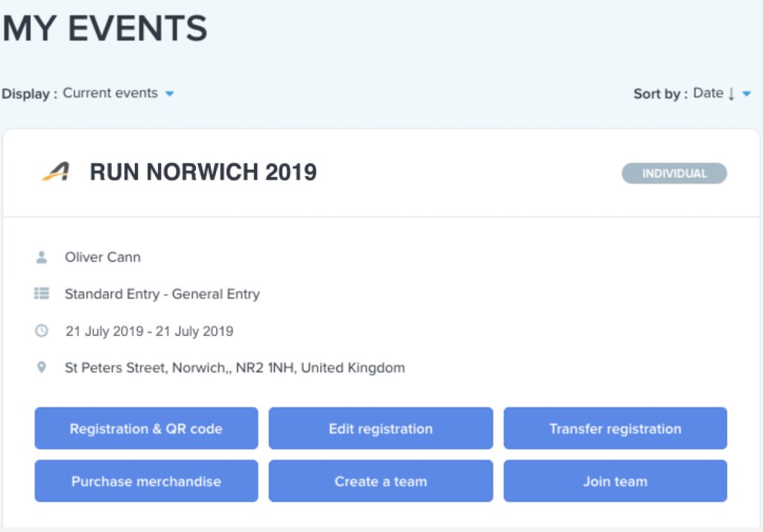
Task: Click the INDIVIDUAL badge
Action: coord(674,174)
